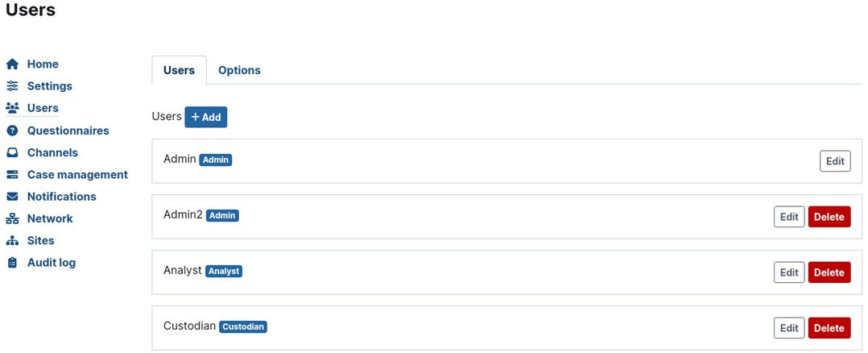Open the Audit log page link

click(52, 263)
